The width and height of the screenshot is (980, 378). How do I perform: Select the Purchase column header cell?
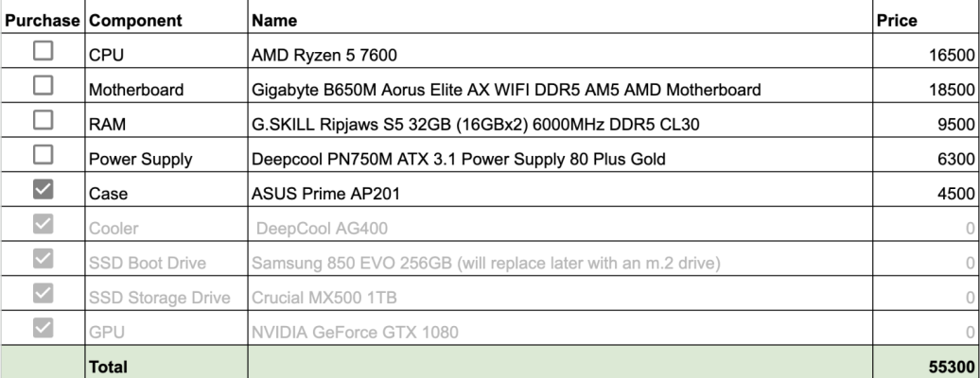tap(44, 17)
